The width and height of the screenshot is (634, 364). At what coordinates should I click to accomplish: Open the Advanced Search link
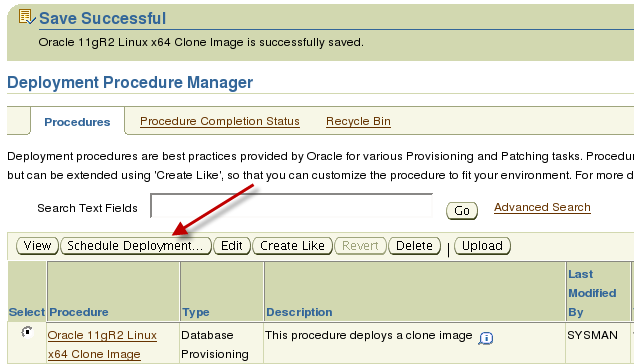coord(542,207)
